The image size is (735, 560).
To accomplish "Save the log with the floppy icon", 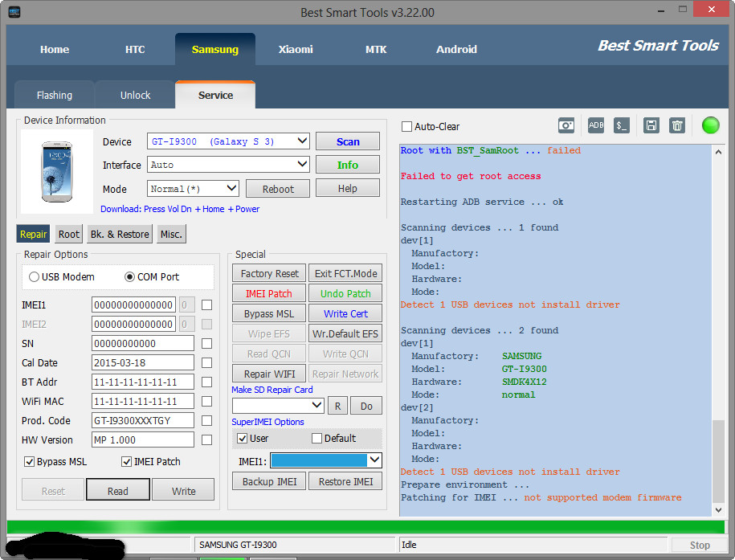I will tap(651, 125).
